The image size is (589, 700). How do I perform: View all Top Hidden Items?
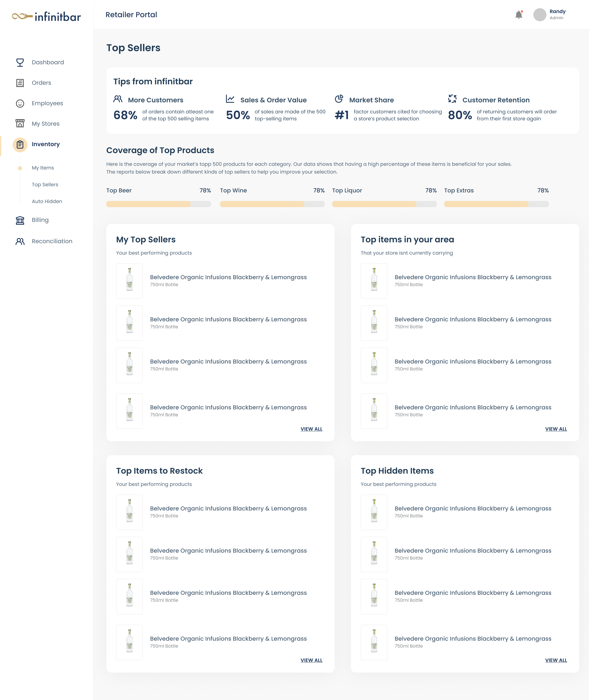556,660
